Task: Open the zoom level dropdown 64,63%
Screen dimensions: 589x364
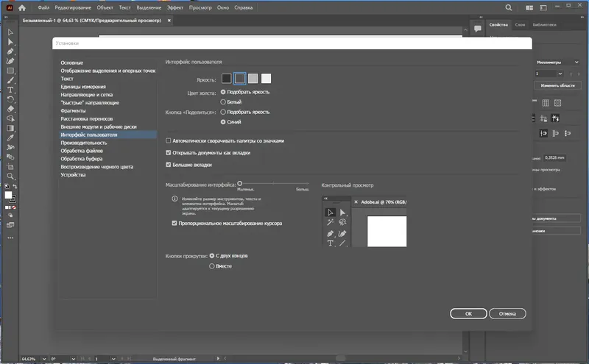Action: [x=44, y=359]
